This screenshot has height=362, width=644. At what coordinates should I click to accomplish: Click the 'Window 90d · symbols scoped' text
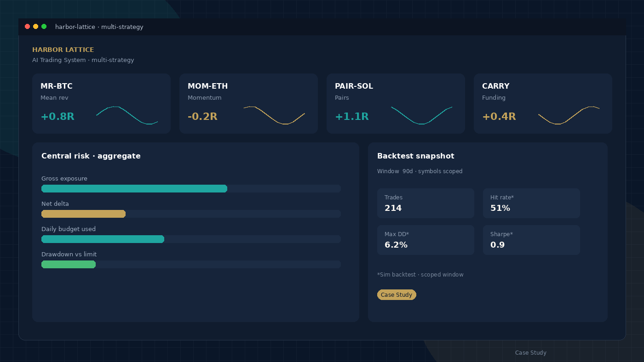click(420, 171)
